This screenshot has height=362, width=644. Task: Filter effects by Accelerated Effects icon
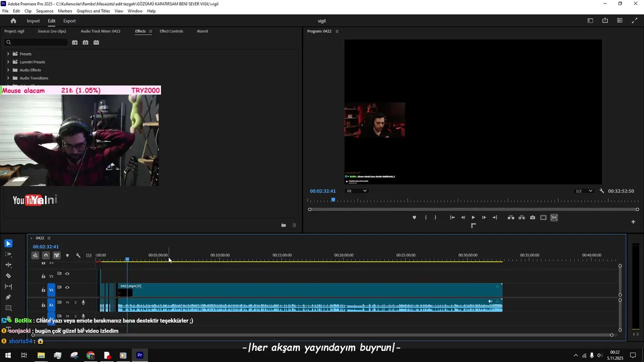74,42
